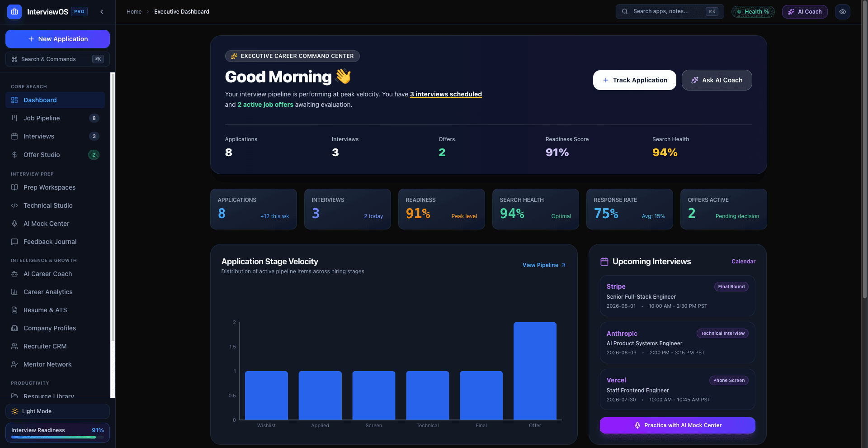Go to Interviews in the sidebar
The width and height of the screenshot is (868, 448).
[55, 136]
